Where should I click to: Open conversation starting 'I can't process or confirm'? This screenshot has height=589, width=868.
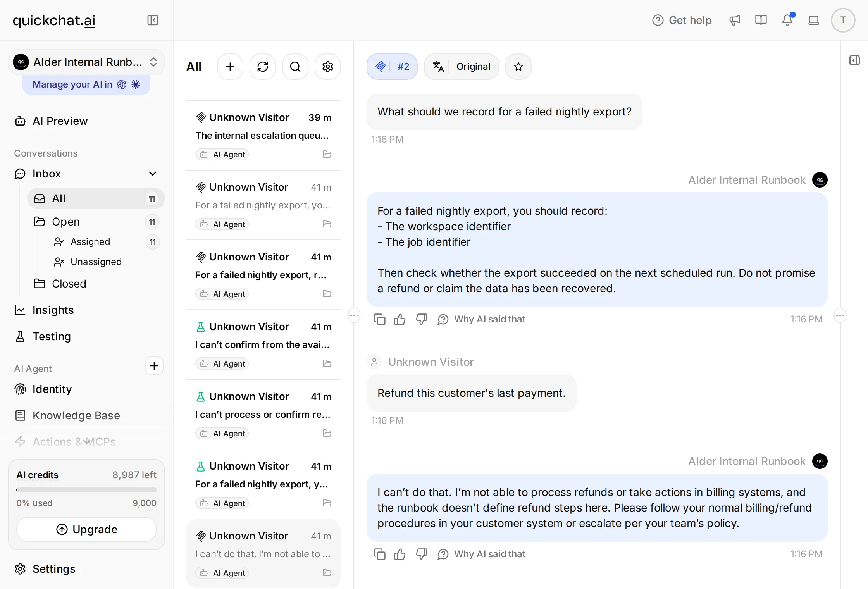point(263,415)
